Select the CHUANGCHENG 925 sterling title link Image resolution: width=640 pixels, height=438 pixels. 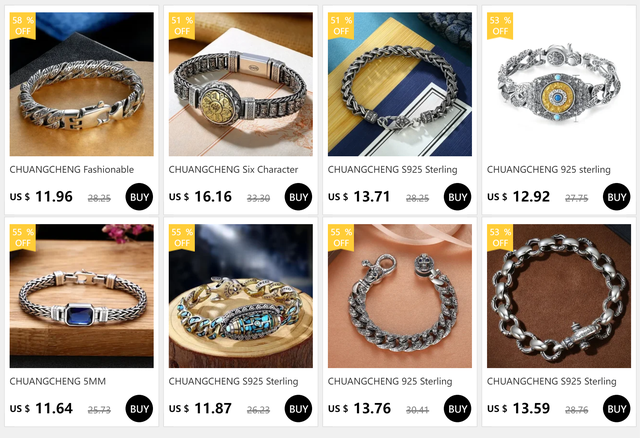[x=549, y=169]
